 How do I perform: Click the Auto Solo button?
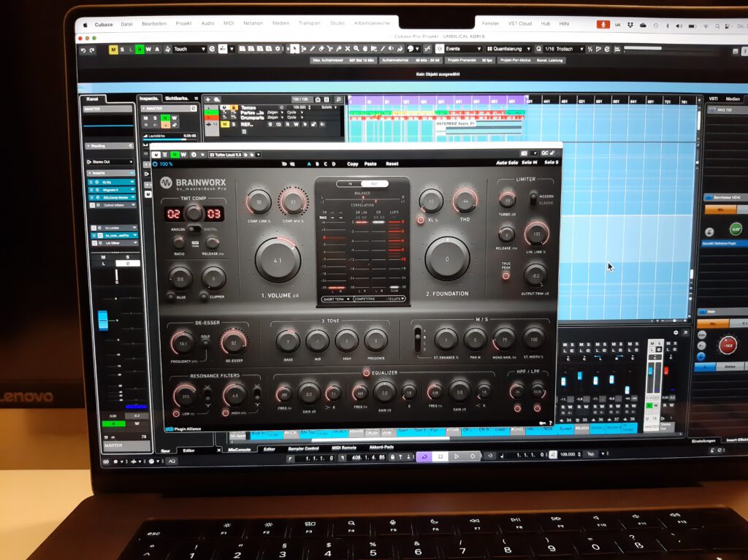pyautogui.click(x=507, y=163)
